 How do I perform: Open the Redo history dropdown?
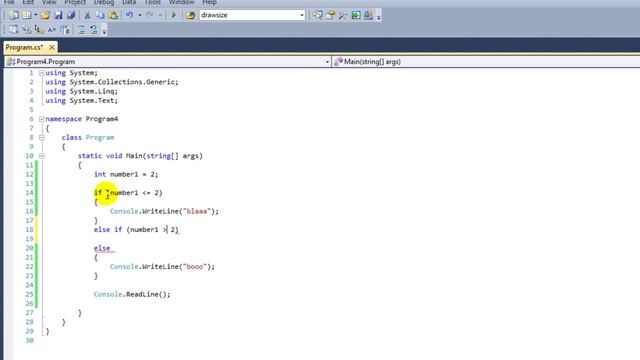[160, 16]
